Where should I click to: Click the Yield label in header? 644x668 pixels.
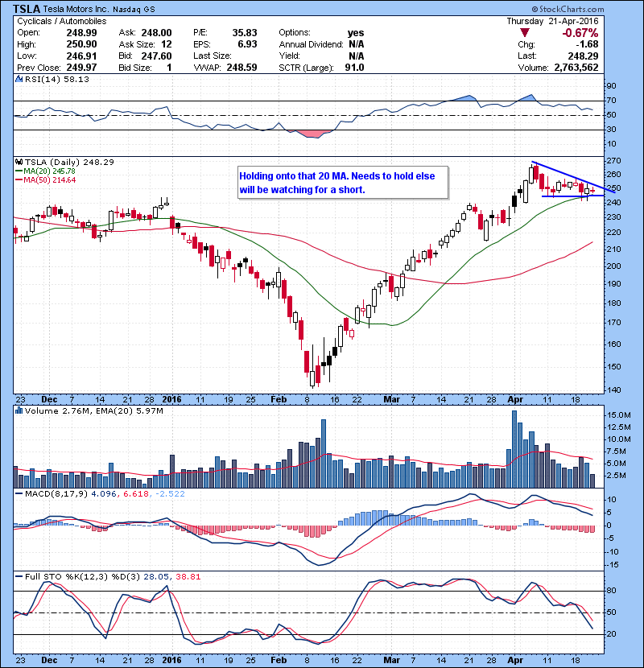pyautogui.click(x=289, y=56)
